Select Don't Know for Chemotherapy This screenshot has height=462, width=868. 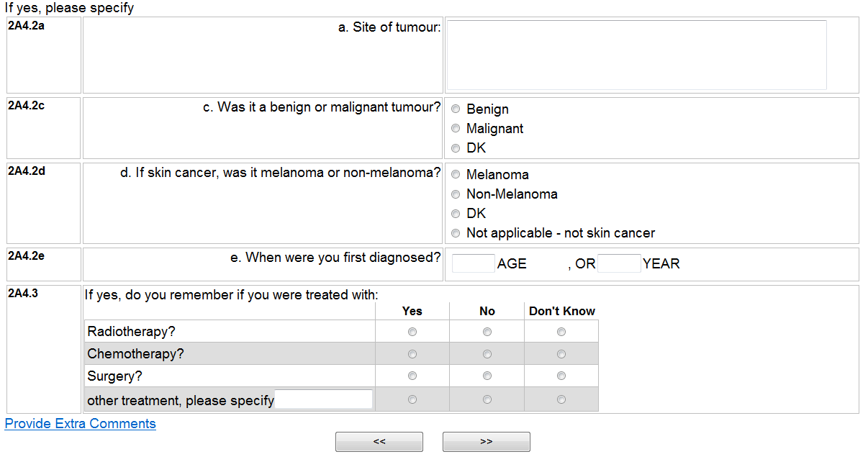click(561, 354)
